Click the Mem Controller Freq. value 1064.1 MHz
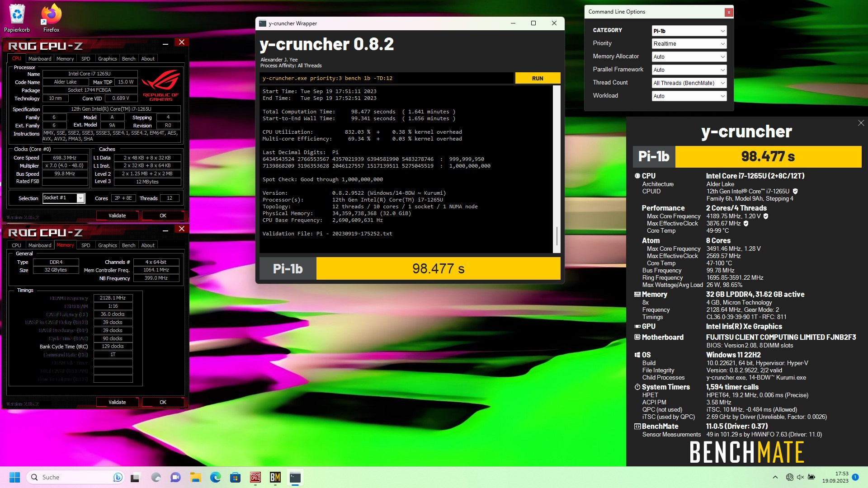Viewport: 868px width, 488px height. pos(156,270)
